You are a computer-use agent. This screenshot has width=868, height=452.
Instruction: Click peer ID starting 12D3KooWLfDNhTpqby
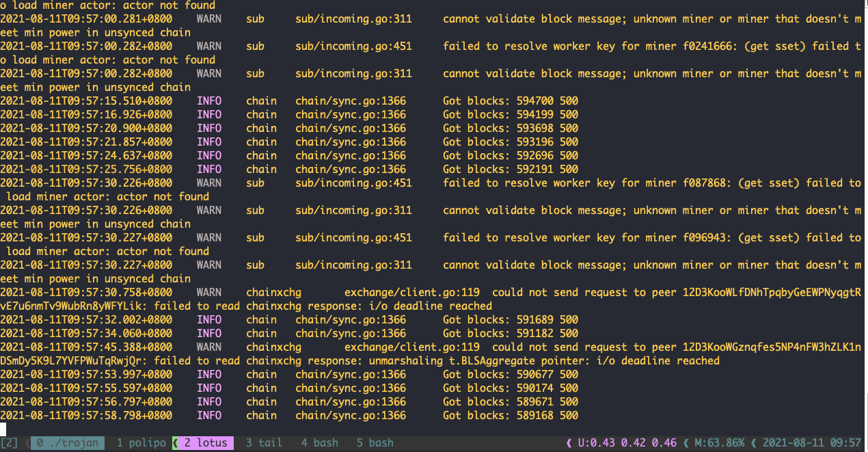coord(772,292)
